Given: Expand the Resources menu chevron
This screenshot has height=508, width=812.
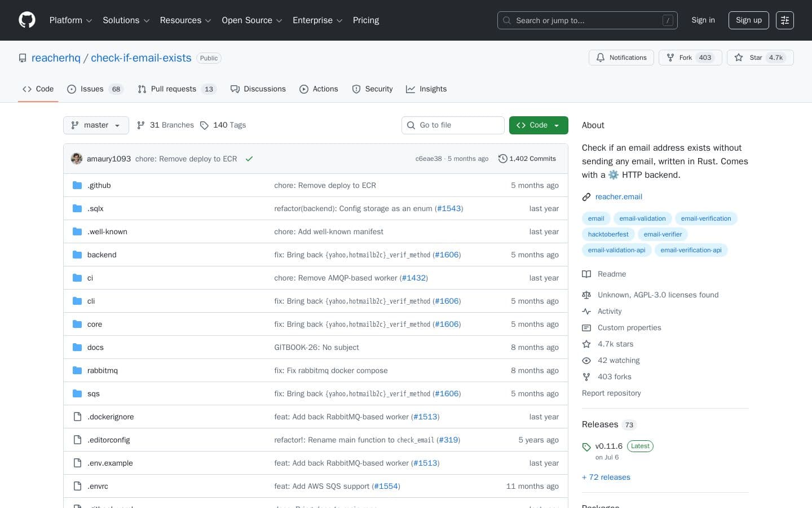Looking at the screenshot, I should (x=208, y=20).
